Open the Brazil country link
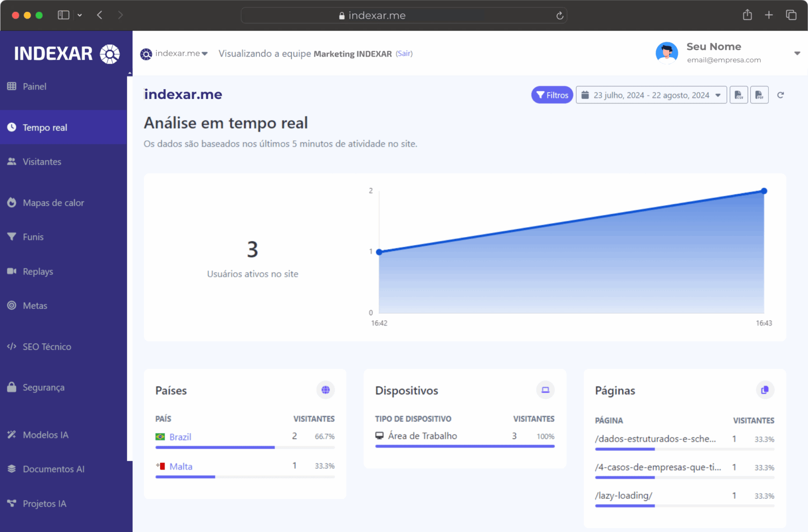 [180, 437]
